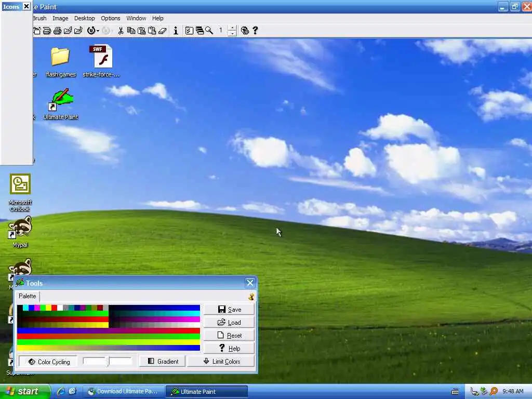Image resolution: width=532 pixels, height=399 pixels.
Task: Click the orange magnifier tray icon
Action: [x=494, y=391]
